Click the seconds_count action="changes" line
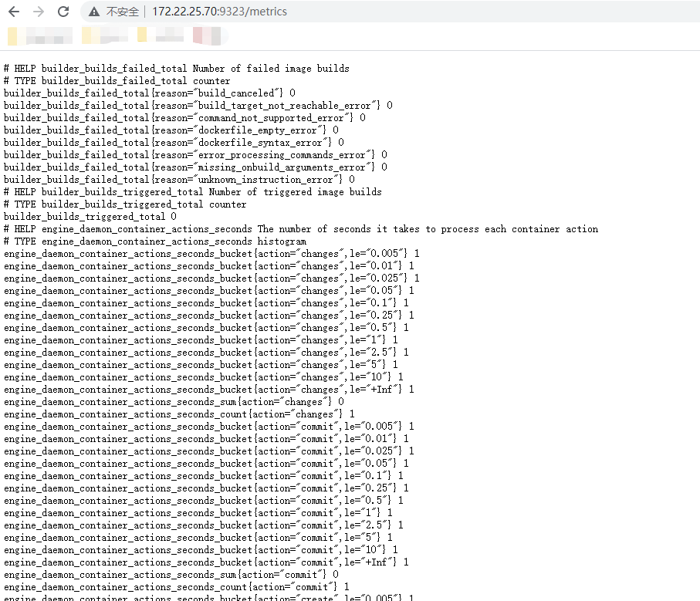Screen dimensions: 700x601 coord(179,414)
